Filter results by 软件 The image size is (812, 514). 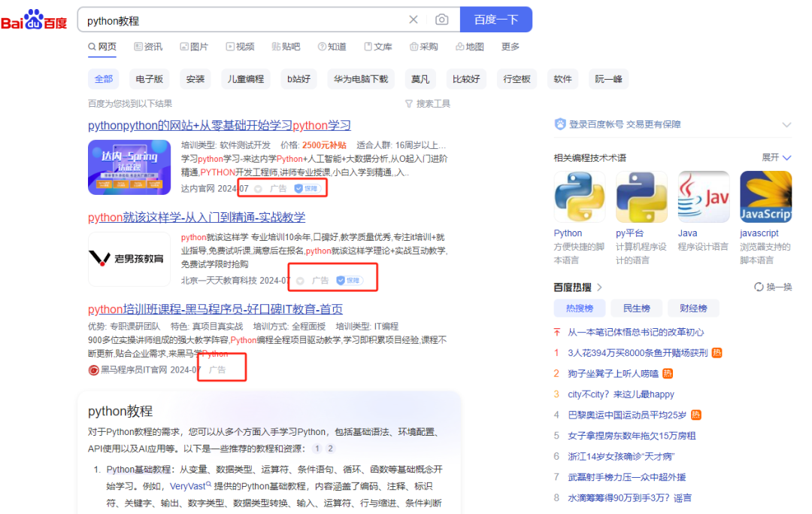coord(562,79)
